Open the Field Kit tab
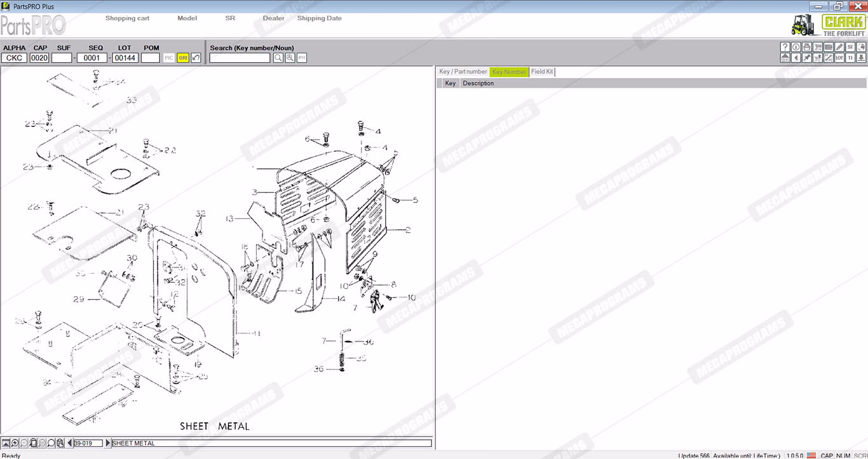Image resolution: width=868 pixels, height=459 pixels. click(x=542, y=72)
